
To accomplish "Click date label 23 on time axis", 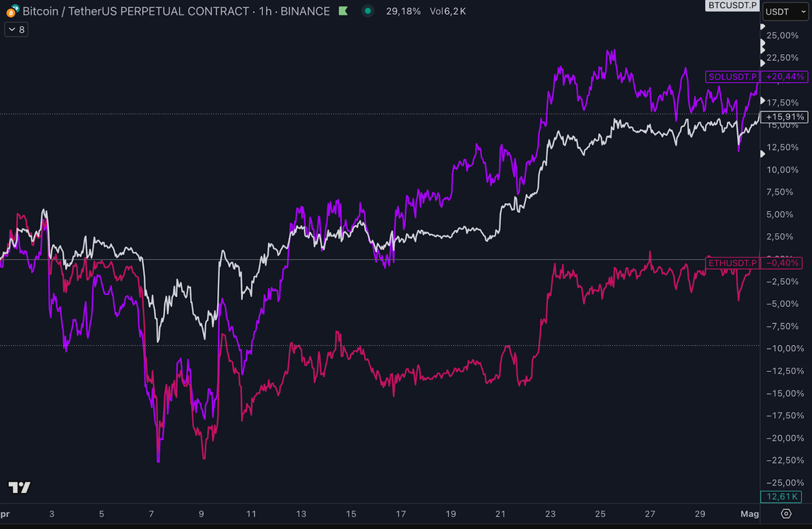I will (x=550, y=514).
